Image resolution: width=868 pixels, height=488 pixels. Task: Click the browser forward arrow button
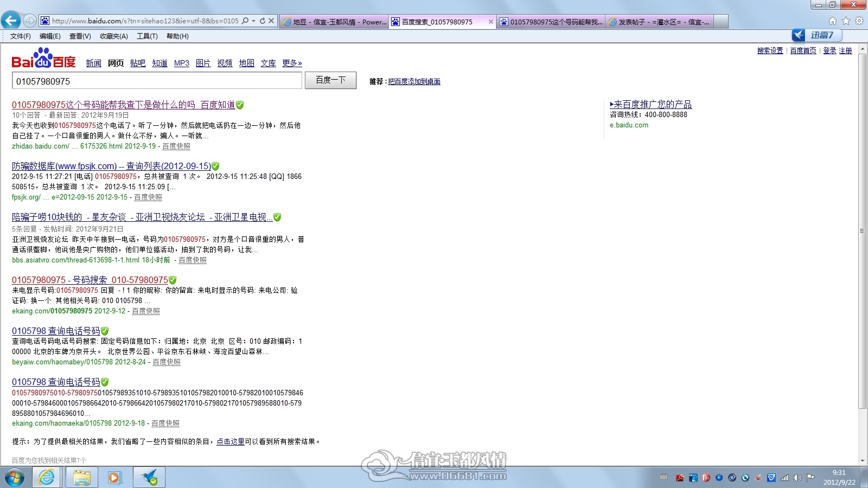[30, 21]
